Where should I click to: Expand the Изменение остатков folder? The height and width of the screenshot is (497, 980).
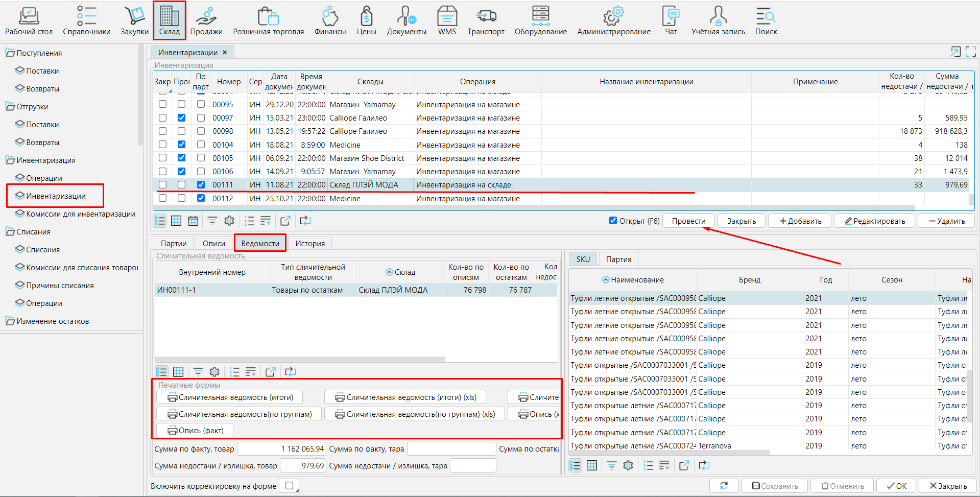[x=10, y=321]
